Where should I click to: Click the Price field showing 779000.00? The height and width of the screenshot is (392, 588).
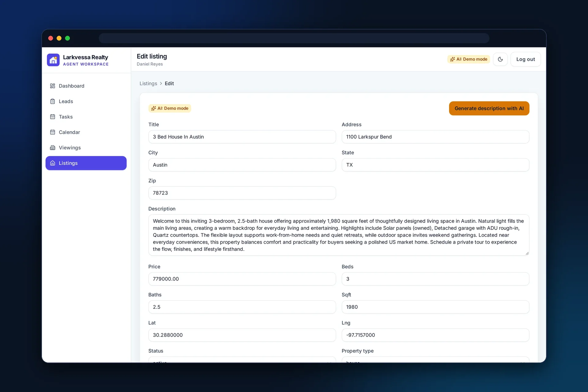click(242, 279)
